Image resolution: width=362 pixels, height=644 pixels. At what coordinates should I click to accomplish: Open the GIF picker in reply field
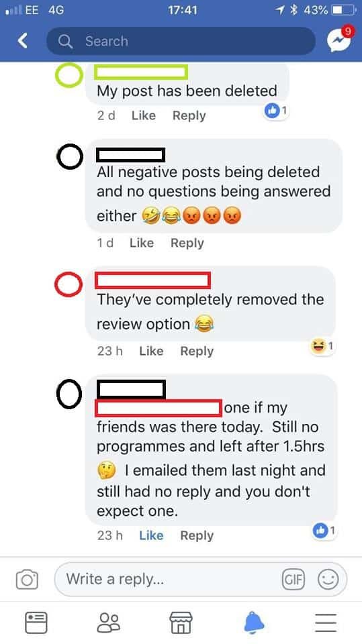coord(293,580)
